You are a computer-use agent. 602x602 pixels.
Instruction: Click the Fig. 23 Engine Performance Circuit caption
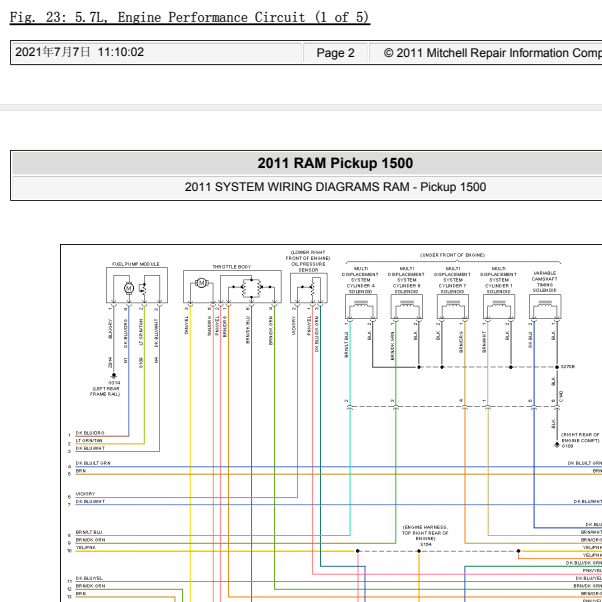click(x=190, y=17)
